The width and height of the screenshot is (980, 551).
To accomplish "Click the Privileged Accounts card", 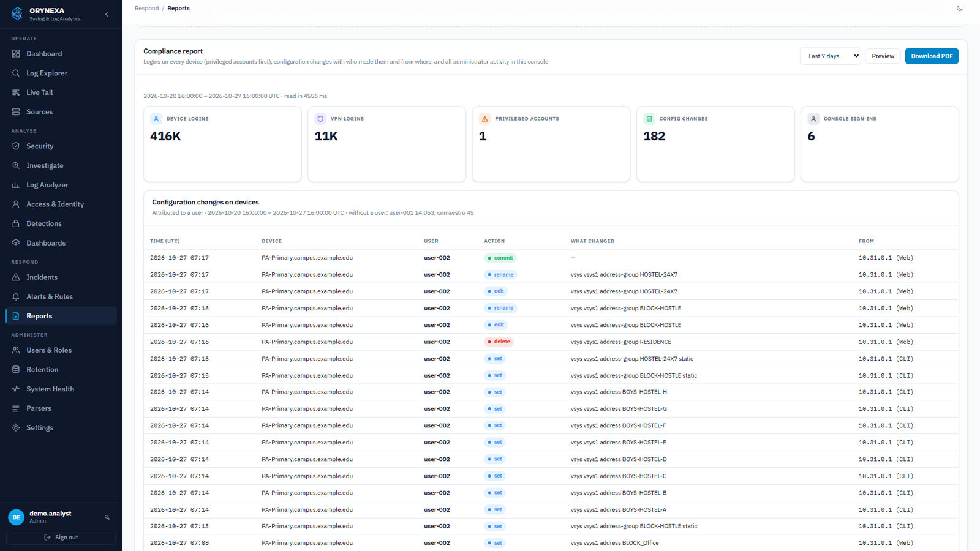I will (x=551, y=144).
